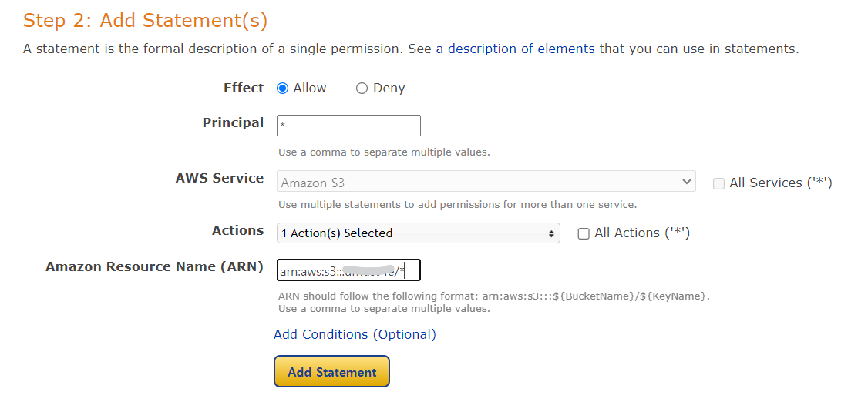Viewport: 868px width, 402px height.
Task: Click the Principal field label
Action: pos(233,122)
